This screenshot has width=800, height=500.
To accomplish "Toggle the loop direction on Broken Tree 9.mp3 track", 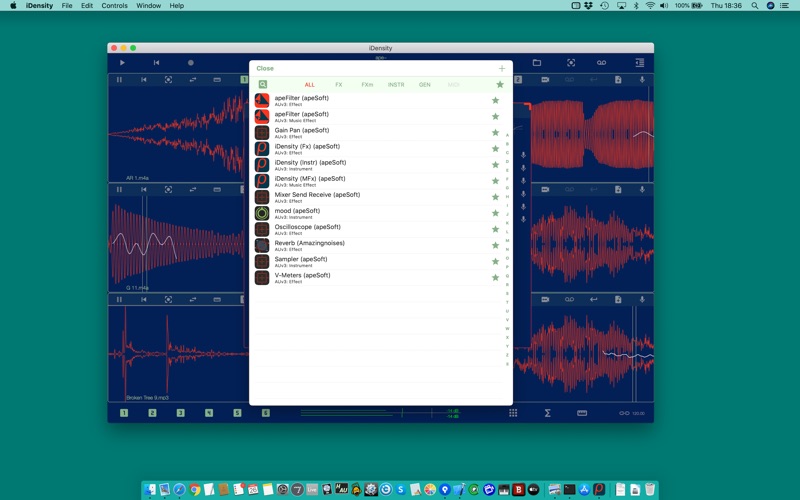I will tap(193, 299).
